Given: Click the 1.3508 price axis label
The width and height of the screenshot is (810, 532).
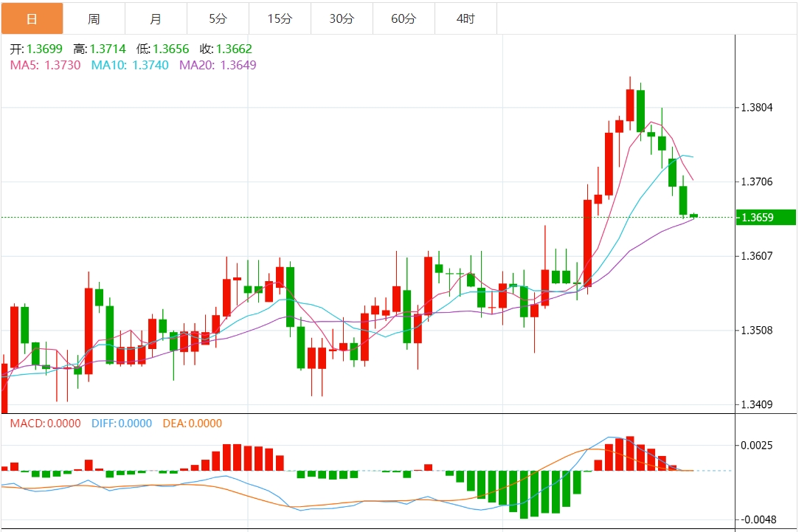Looking at the screenshot, I should [x=757, y=331].
